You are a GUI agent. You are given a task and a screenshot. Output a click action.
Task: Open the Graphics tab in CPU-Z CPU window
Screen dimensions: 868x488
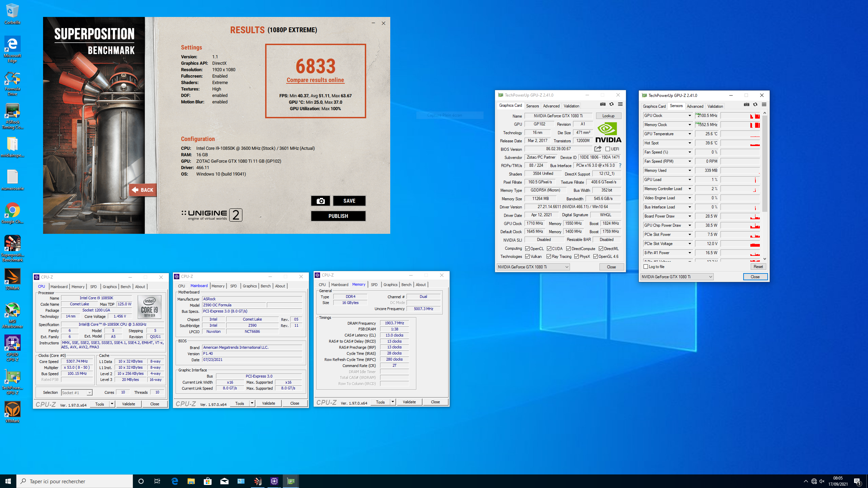click(110, 287)
